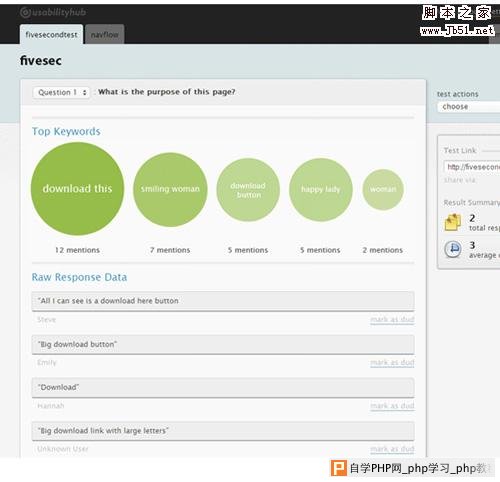Open the fivesecondtest tab
This screenshot has height=482, width=500.
pos(51,34)
